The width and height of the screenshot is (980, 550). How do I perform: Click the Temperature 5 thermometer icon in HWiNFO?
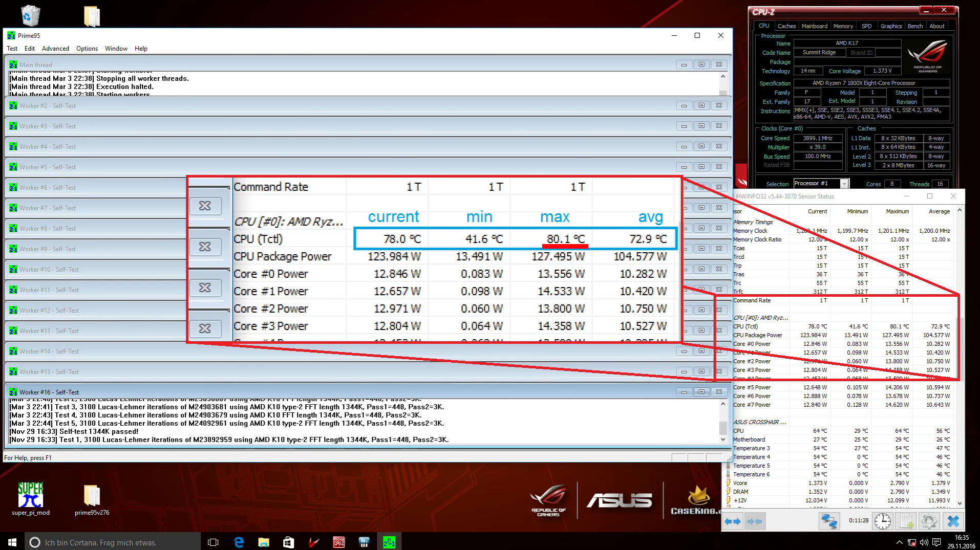(728, 466)
